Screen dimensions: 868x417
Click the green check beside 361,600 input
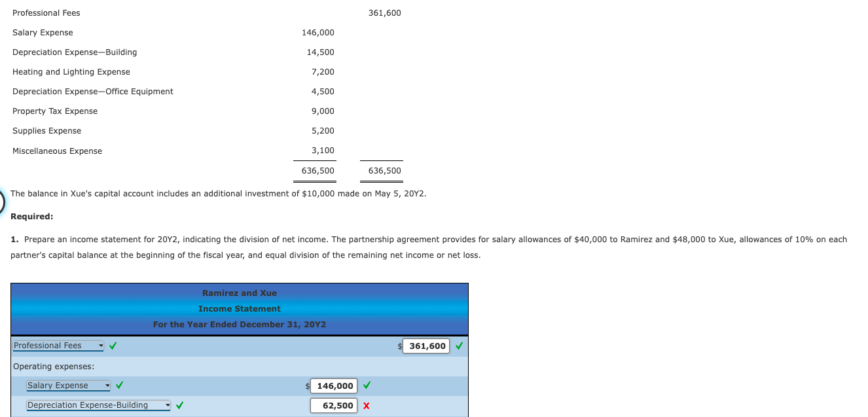459,346
